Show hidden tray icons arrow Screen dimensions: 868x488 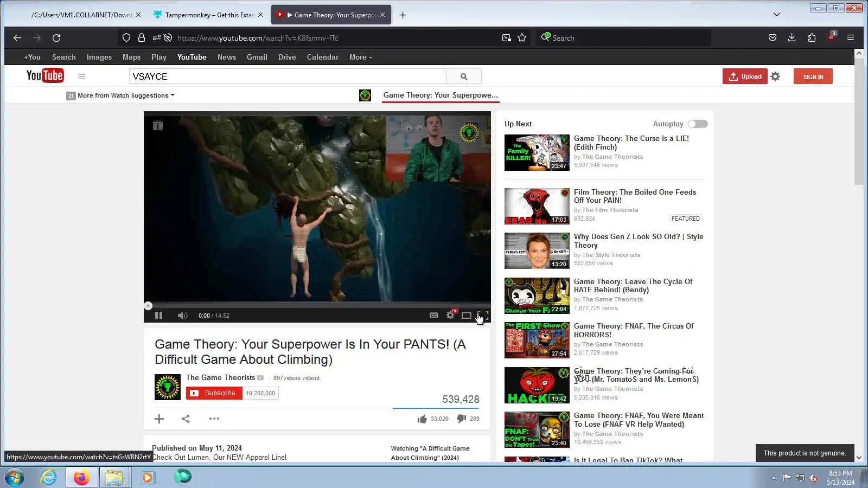click(x=774, y=478)
